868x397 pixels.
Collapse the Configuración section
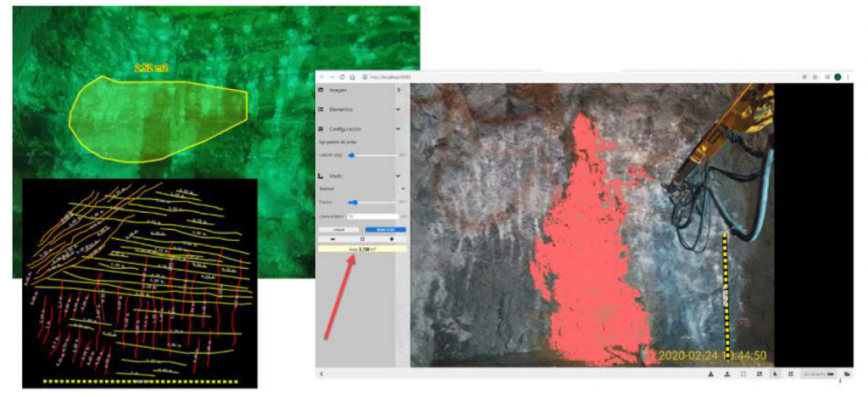click(x=398, y=129)
